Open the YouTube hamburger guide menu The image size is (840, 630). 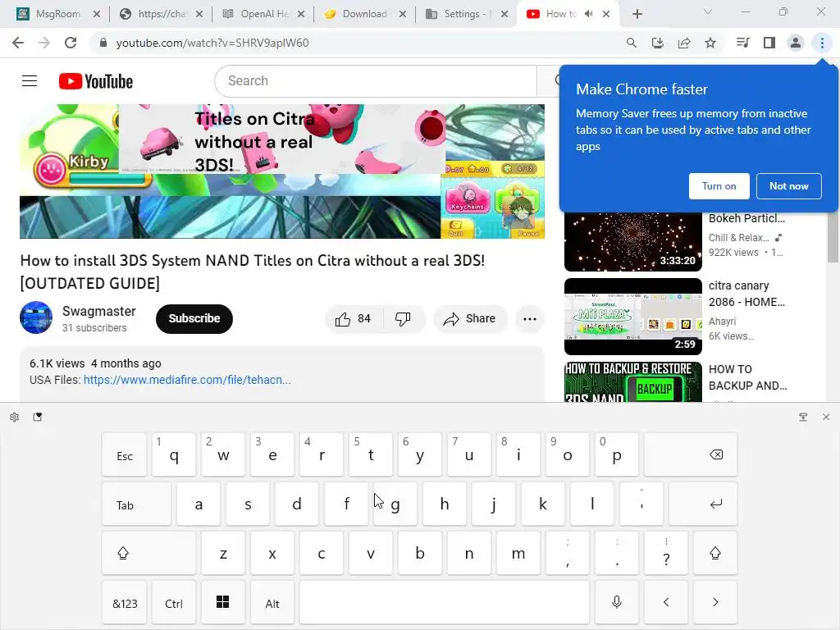point(30,81)
